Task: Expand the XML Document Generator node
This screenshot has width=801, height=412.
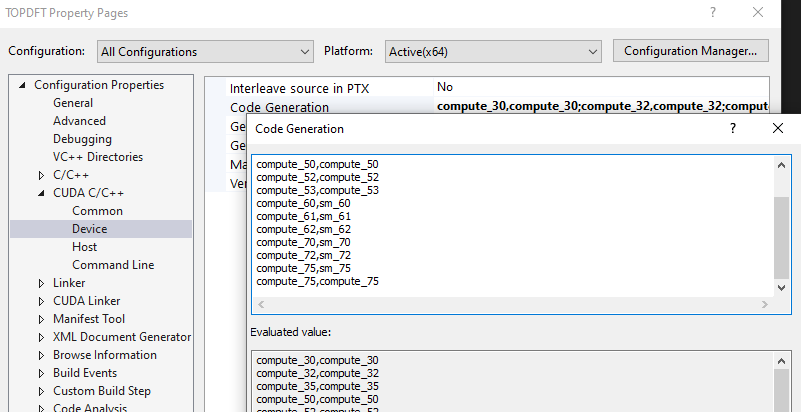Action: click(41, 337)
